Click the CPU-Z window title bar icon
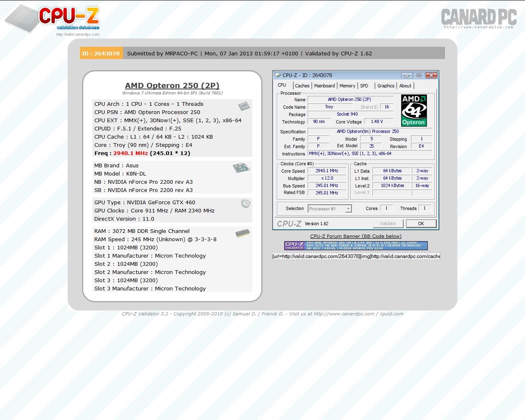This screenshot has width=525, height=420. (278, 75)
